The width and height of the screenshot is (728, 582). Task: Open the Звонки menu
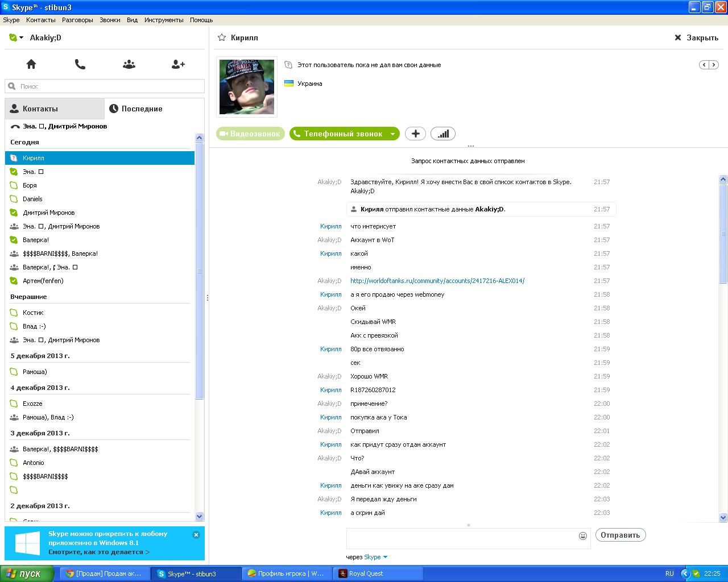pyautogui.click(x=110, y=20)
